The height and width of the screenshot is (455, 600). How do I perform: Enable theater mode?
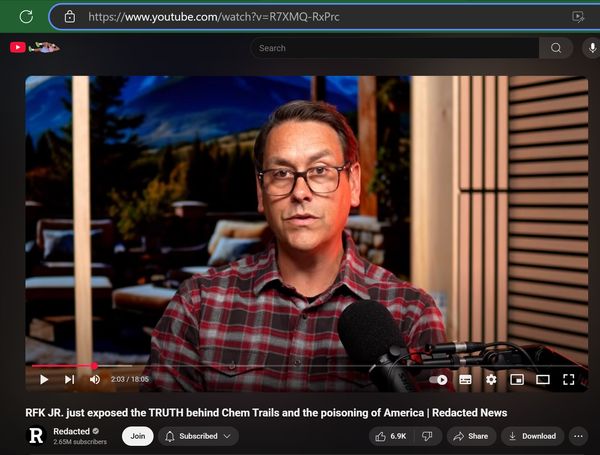543,380
